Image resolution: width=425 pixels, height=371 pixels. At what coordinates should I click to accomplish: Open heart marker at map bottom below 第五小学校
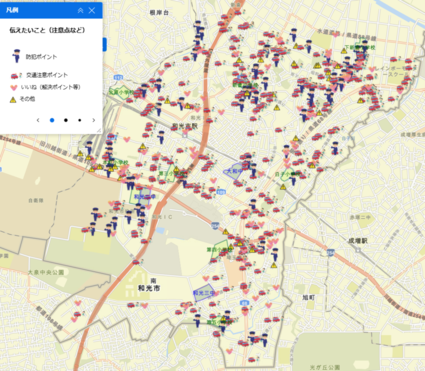tap(229, 351)
